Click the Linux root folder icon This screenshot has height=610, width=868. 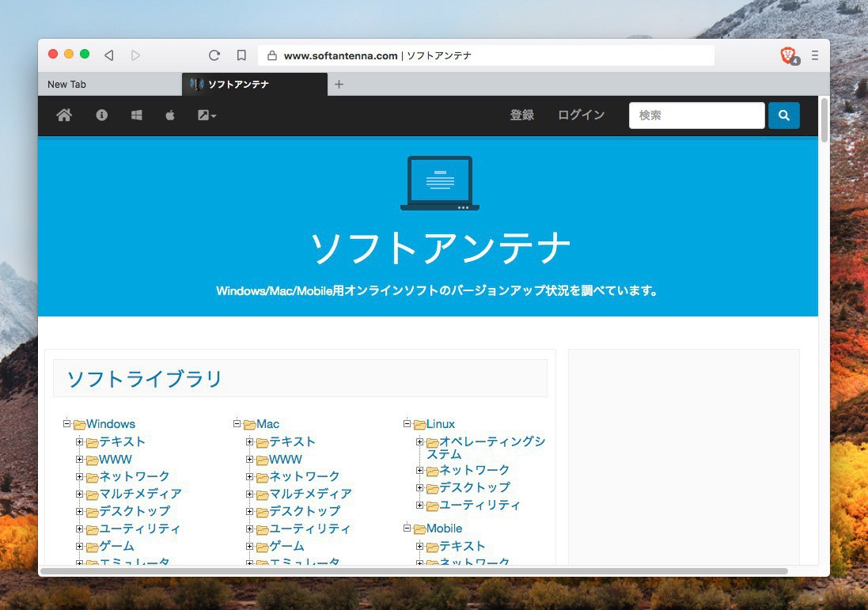419,425
